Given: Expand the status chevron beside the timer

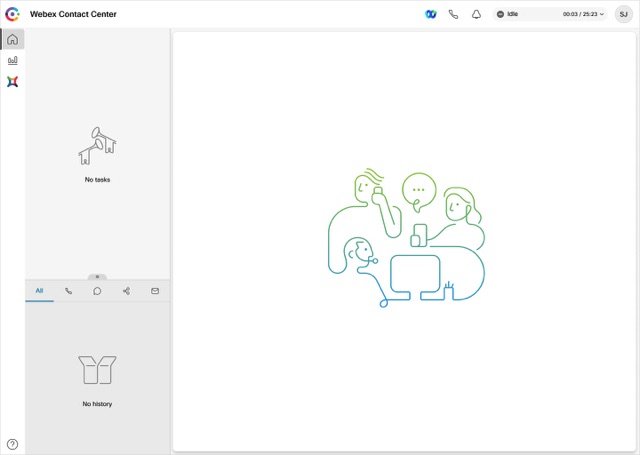Looking at the screenshot, I should tap(602, 14).
